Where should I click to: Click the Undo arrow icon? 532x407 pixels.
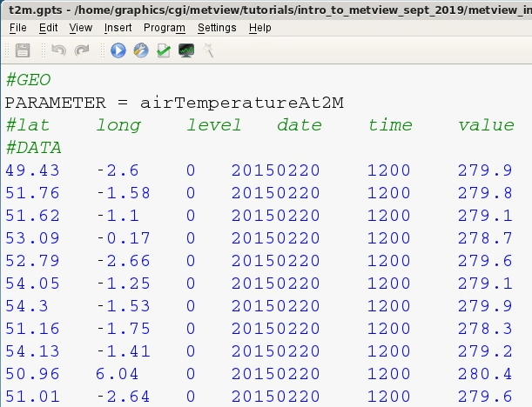click(58, 50)
